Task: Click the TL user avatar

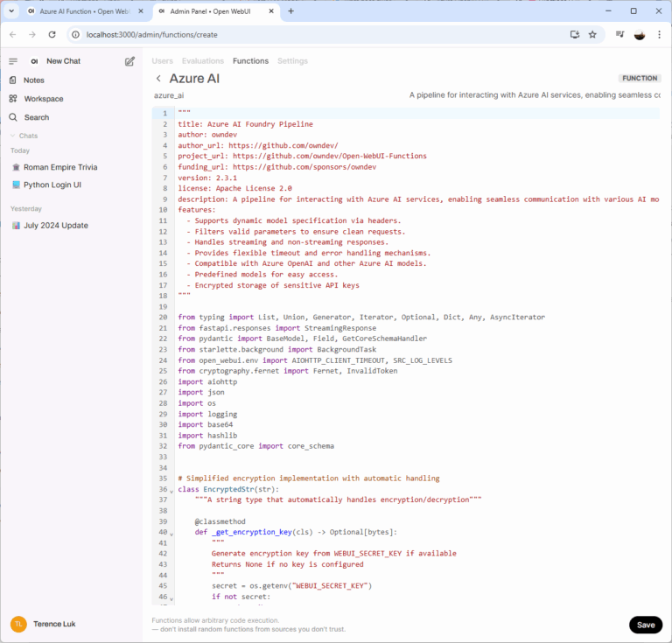Action: pos(18,624)
